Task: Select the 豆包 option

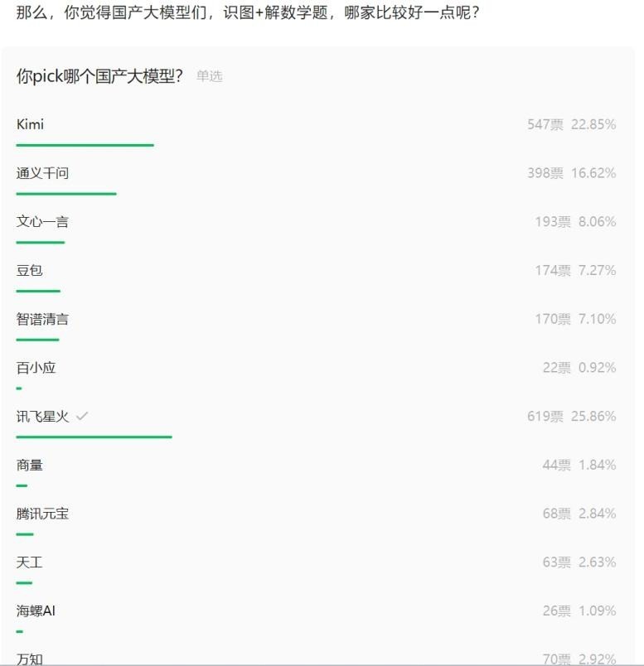Action: click(30, 270)
